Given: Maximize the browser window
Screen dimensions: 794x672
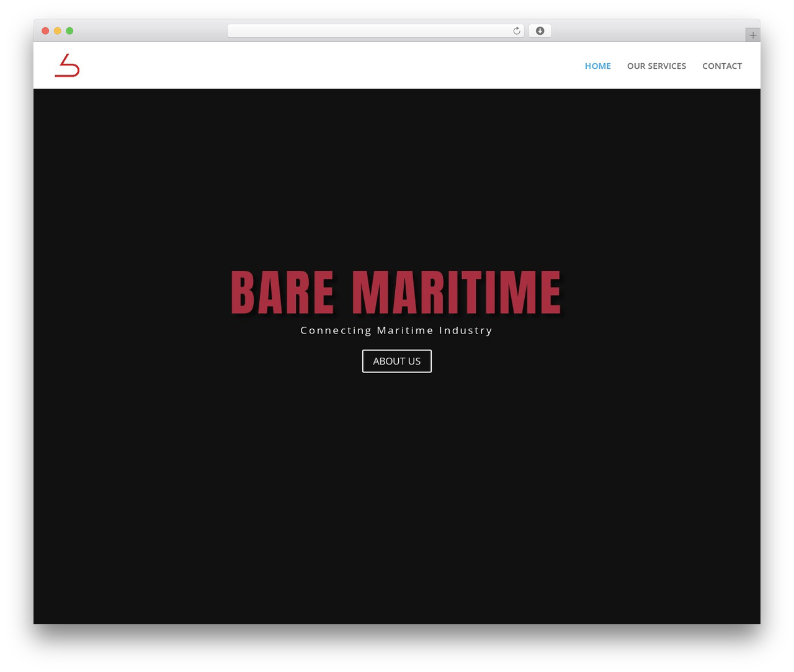Looking at the screenshot, I should click(69, 31).
